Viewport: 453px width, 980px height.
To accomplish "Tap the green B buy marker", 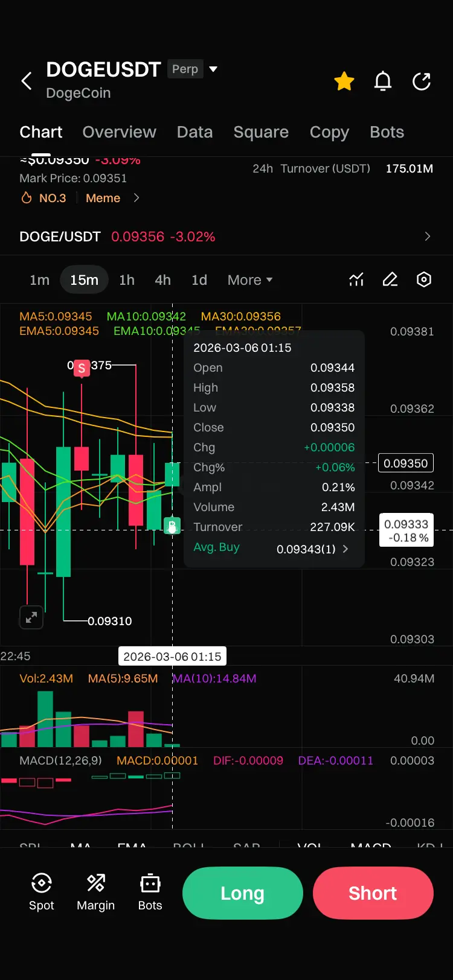I will point(172,526).
